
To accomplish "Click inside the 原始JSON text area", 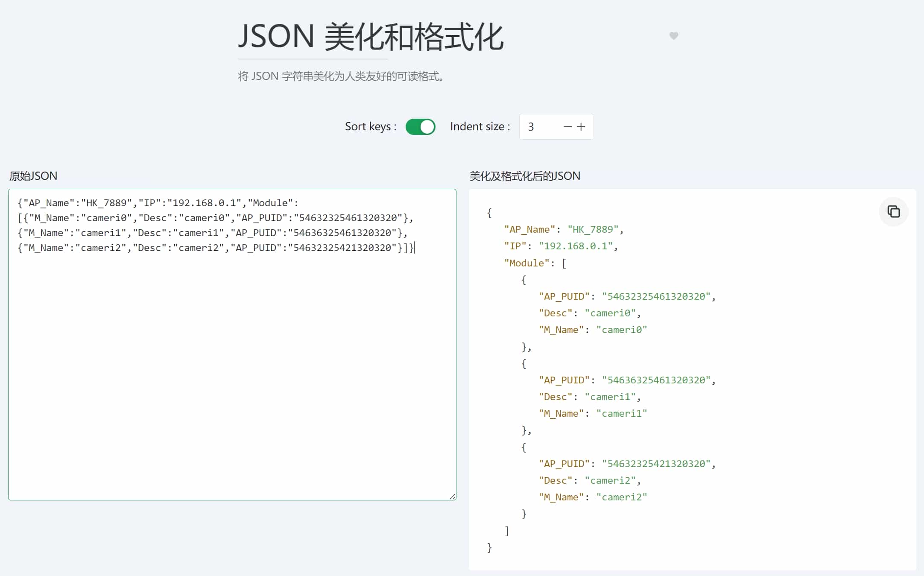I will point(232,363).
